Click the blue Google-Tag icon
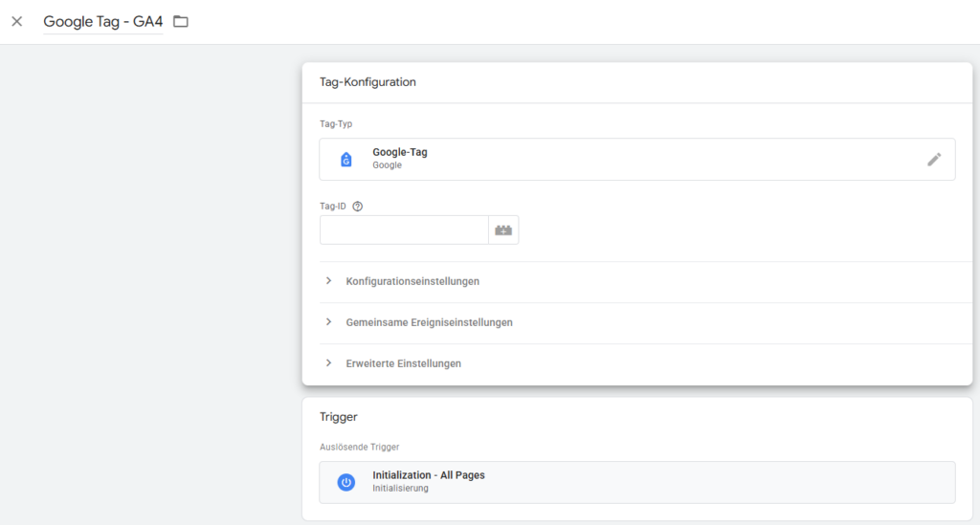This screenshot has height=525, width=980. pos(345,160)
